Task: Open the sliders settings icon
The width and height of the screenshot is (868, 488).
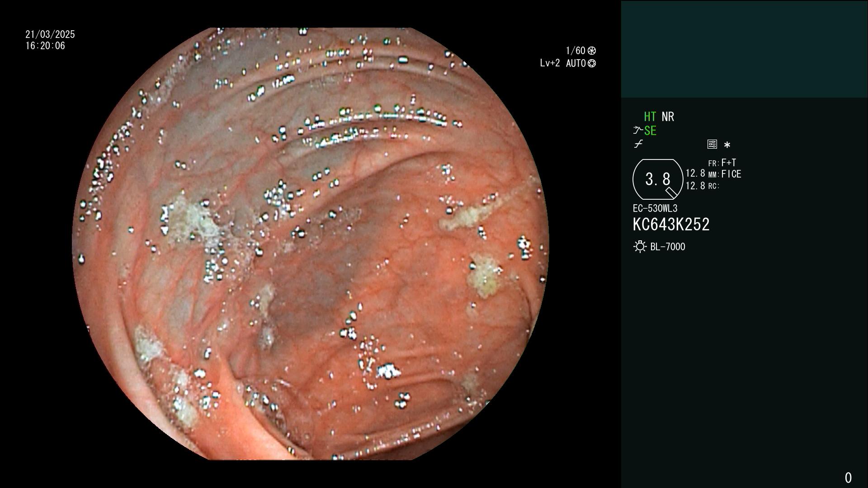Action: 712,144
